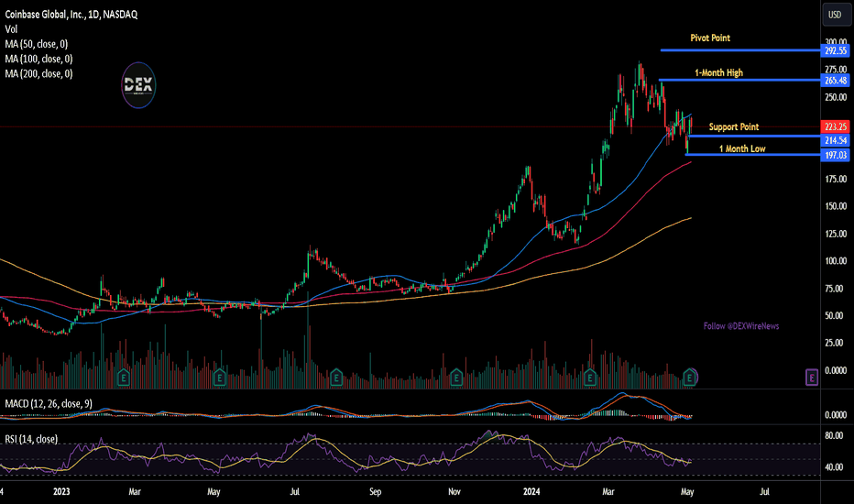Screen dimensions: 854x504
Task: Open the purple upcoming earnings marker
Action: click(812, 377)
